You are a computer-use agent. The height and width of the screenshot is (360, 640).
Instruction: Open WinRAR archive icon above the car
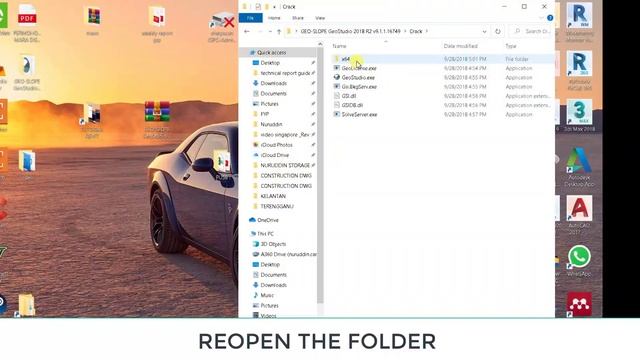[x=157, y=120]
